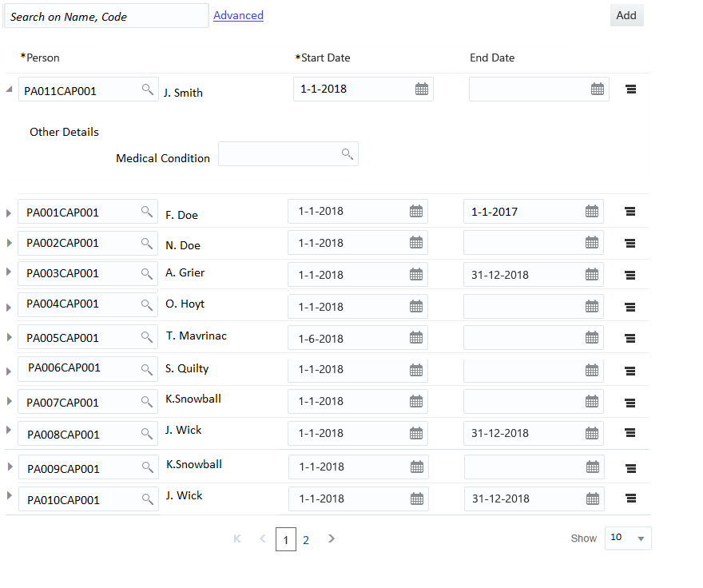Expand the PA003CAP001 row

click(9, 272)
